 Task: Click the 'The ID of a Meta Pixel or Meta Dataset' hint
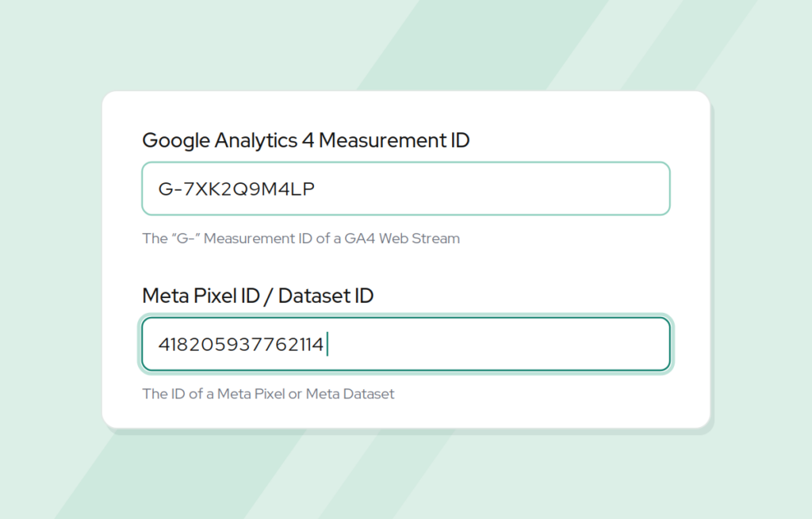tap(268, 394)
